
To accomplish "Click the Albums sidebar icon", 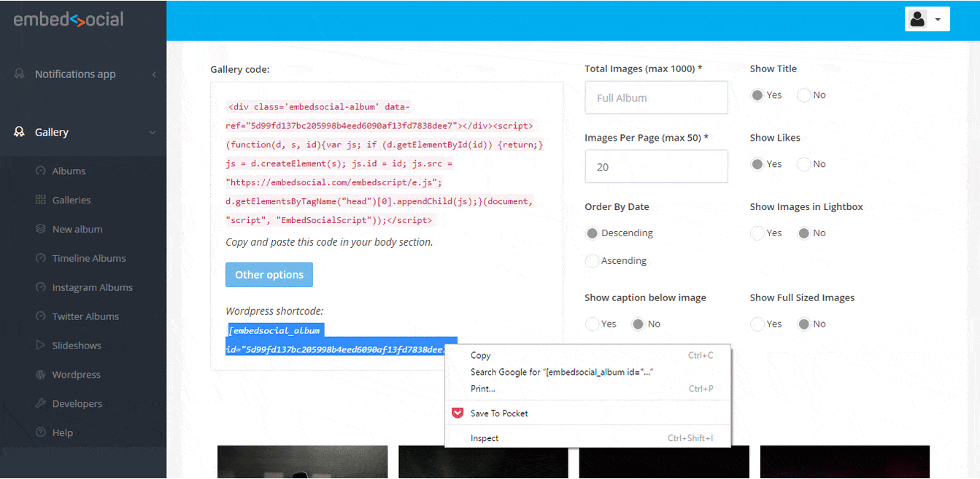I will (x=41, y=171).
